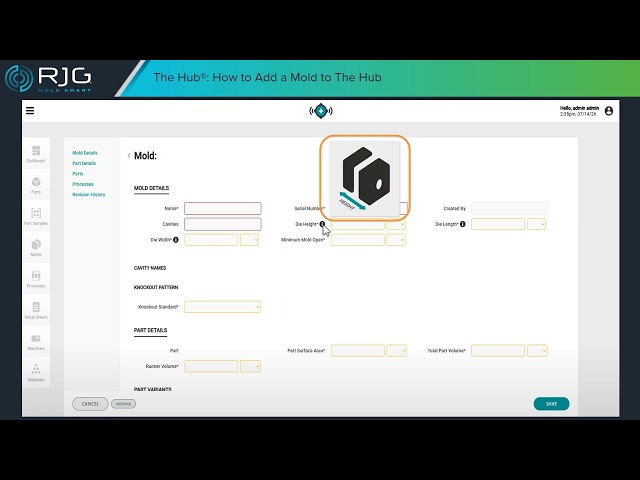Open Dashboard in sidebar

(36, 154)
